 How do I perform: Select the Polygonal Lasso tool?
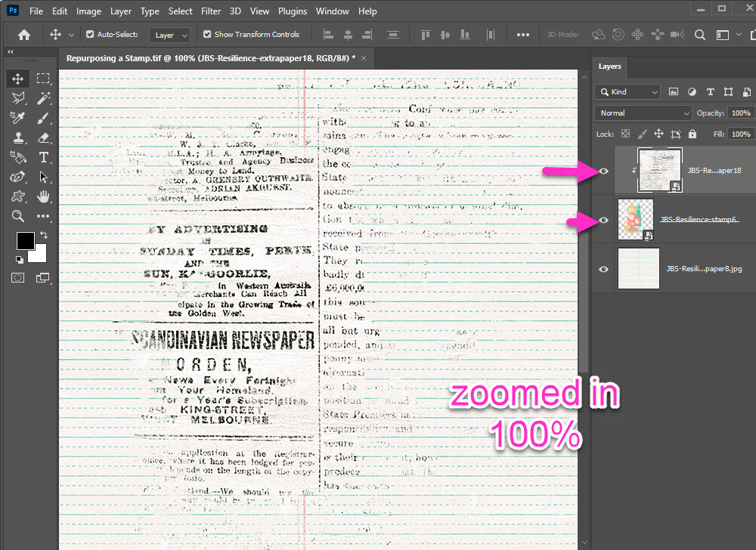[18, 98]
